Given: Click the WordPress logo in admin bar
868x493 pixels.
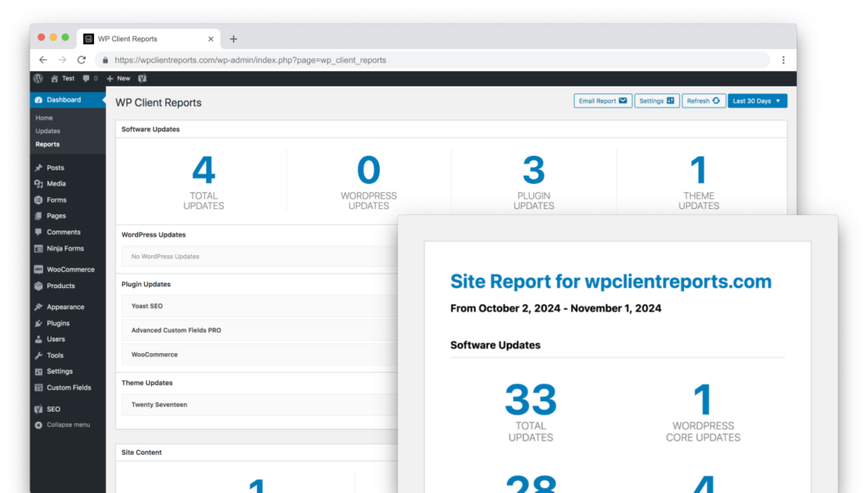Looking at the screenshot, I should coord(38,78).
